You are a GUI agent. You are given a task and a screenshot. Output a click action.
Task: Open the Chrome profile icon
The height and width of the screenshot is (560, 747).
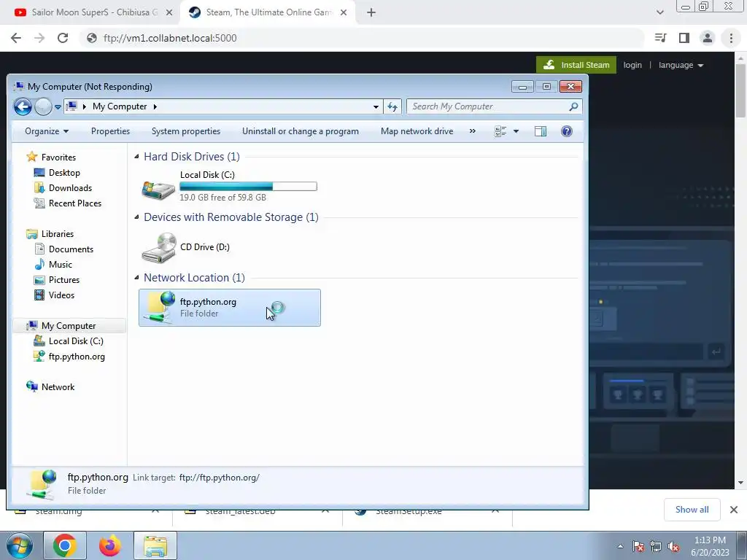[x=708, y=38]
